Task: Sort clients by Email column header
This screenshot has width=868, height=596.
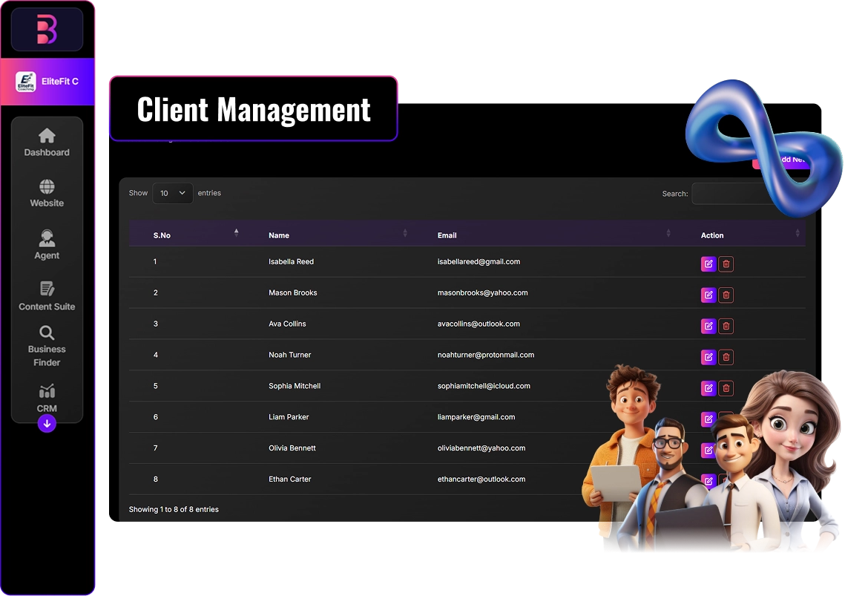Action: 447,235
